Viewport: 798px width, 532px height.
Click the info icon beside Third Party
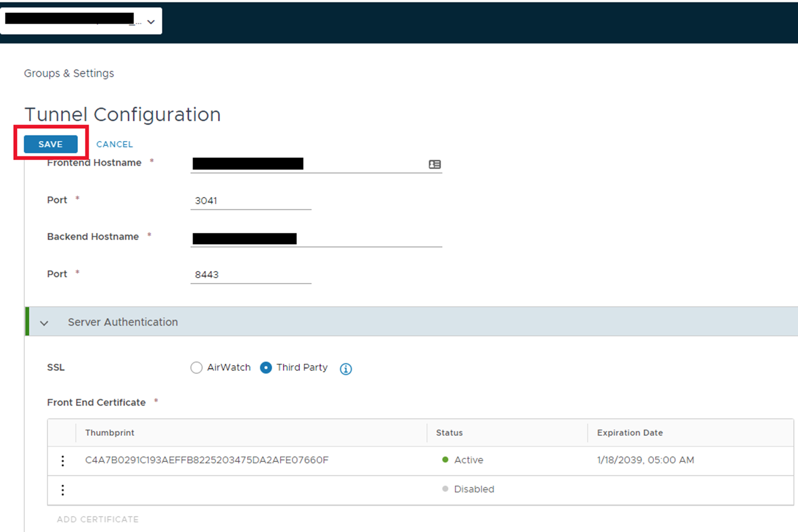pyautogui.click(x=345, y=368)
